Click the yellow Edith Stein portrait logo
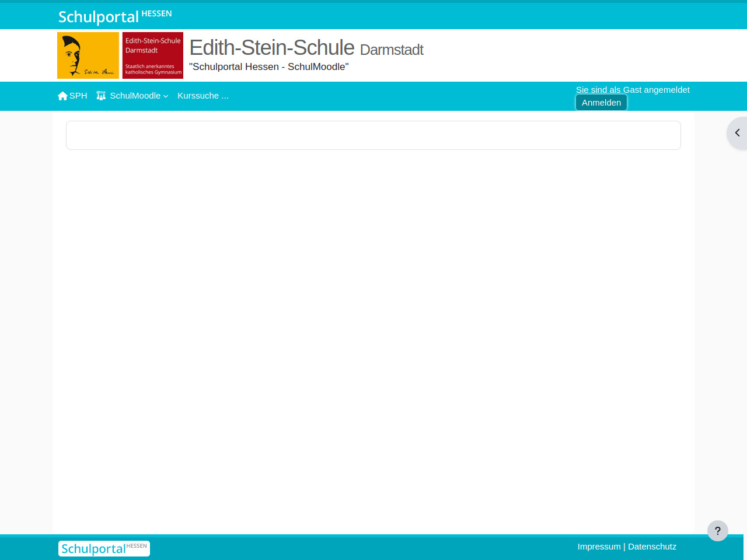The height and width of the screenshot is (560, 747). coord(88,55)
